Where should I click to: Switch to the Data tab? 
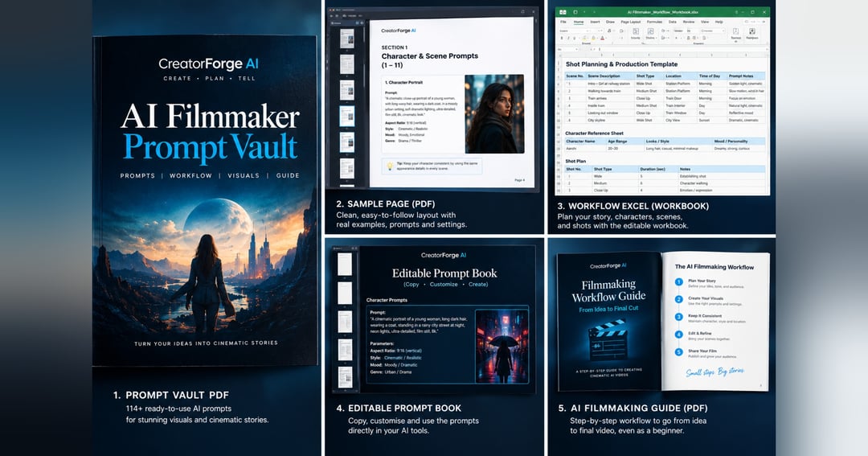coord(673,22)
